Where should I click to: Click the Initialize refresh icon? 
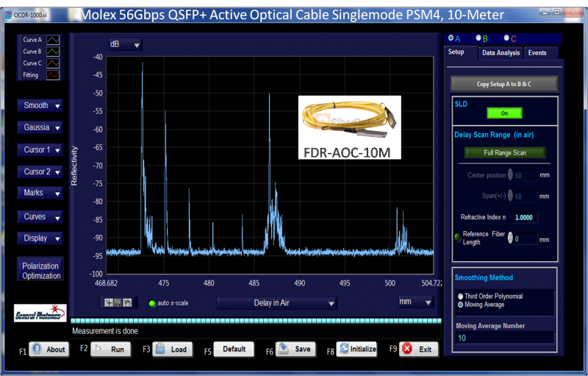[x=344, y=349]
